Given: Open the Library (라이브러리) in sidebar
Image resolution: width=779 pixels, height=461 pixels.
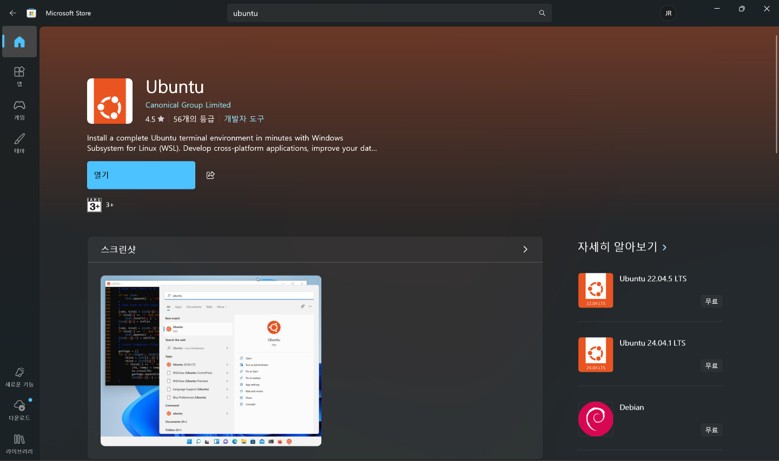Looking at the screenshot, I should pyautogui.click(x=19, y=442).
